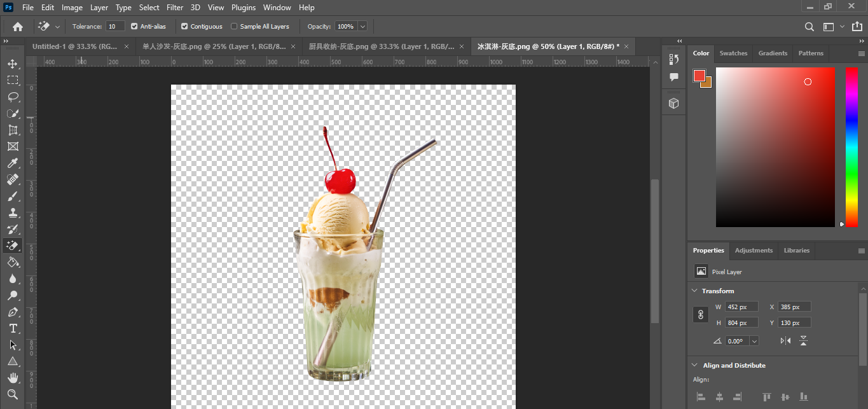Viewport: 868px width, 409px height.
Task: Open the 3D panel cube icon
Action: 674,103
